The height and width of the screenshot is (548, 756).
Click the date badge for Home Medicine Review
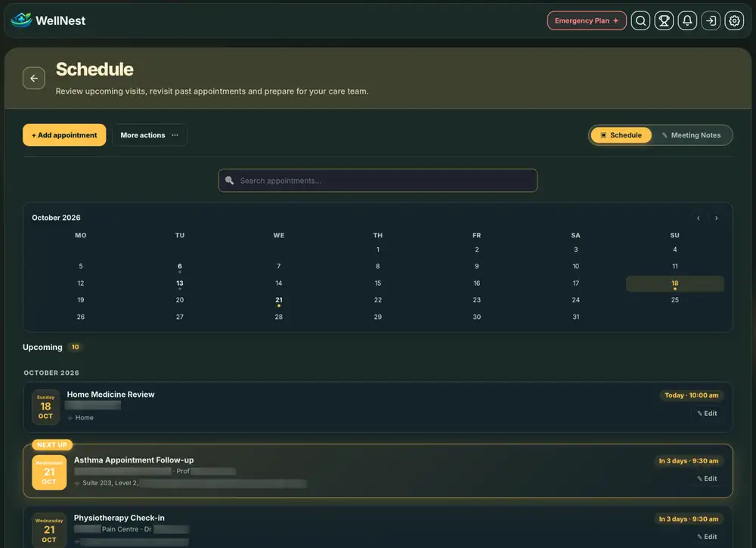tap(46, 407)
